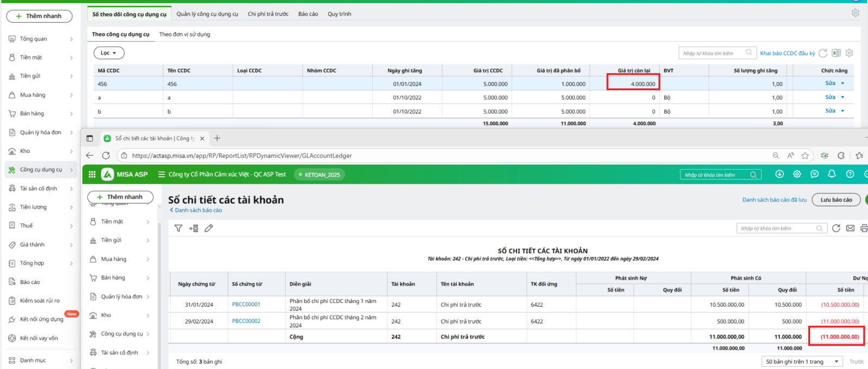Select the Theo đơn vị sử dụng tab
The height and width of the screenshot is (369, 868).
[184, 34]
